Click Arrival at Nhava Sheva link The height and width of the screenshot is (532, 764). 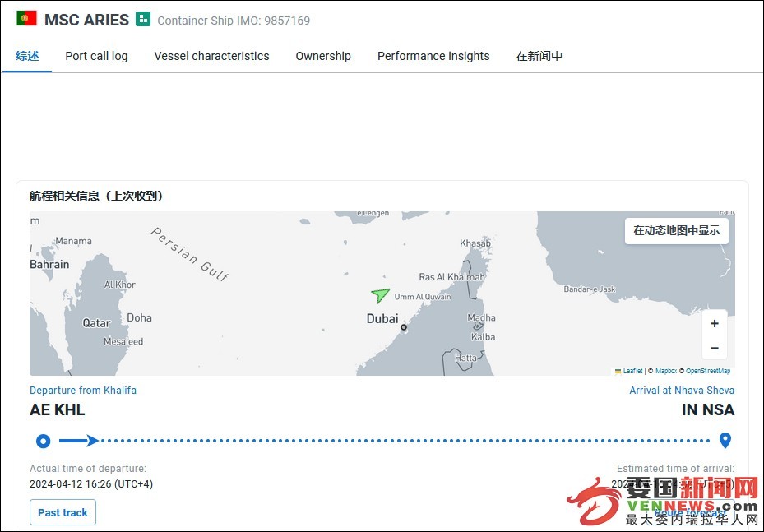pyautogui.click(x=682, y=391)
